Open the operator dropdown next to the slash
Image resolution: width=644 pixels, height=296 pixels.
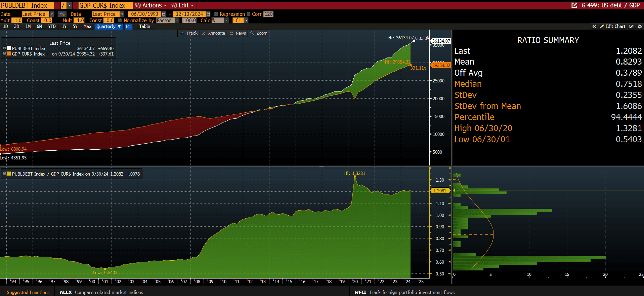70,5
